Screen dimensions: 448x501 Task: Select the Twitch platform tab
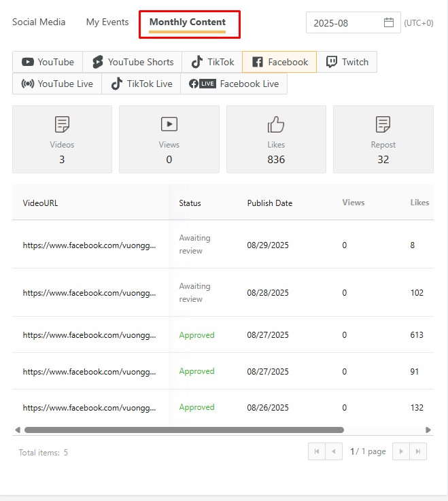(347, 62)
